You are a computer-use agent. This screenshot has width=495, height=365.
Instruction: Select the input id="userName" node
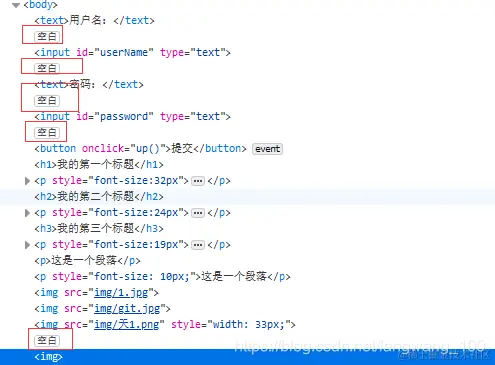click(x=132, y=53)
